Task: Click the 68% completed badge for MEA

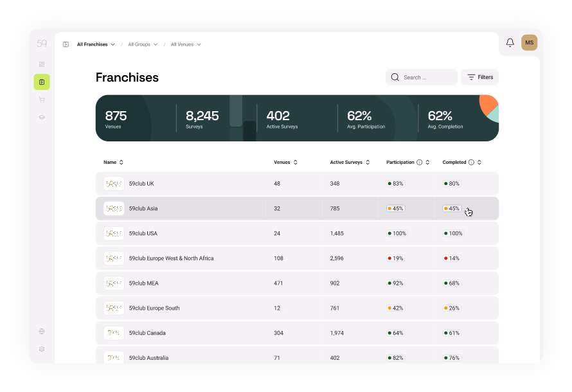Action: (x=452, y=283)
